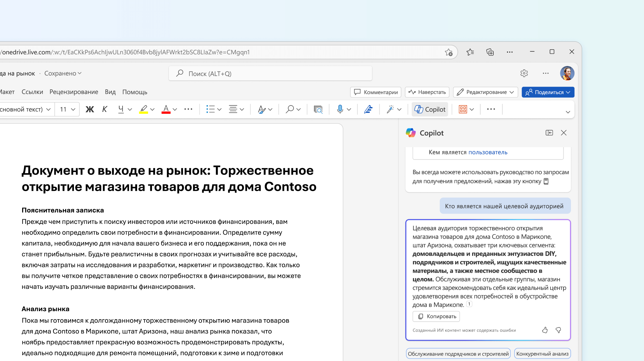Click Копировать button in Copilot response
The height and width of the screenshot is (361, 644).
(436, 316)
